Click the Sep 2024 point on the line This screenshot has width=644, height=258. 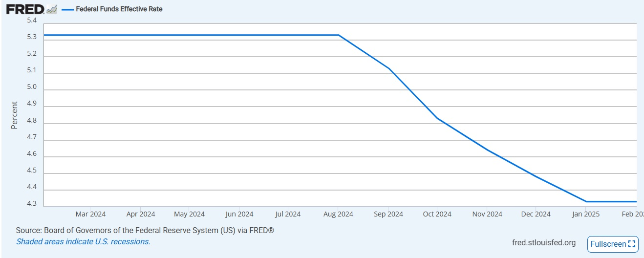click(388, 68)
